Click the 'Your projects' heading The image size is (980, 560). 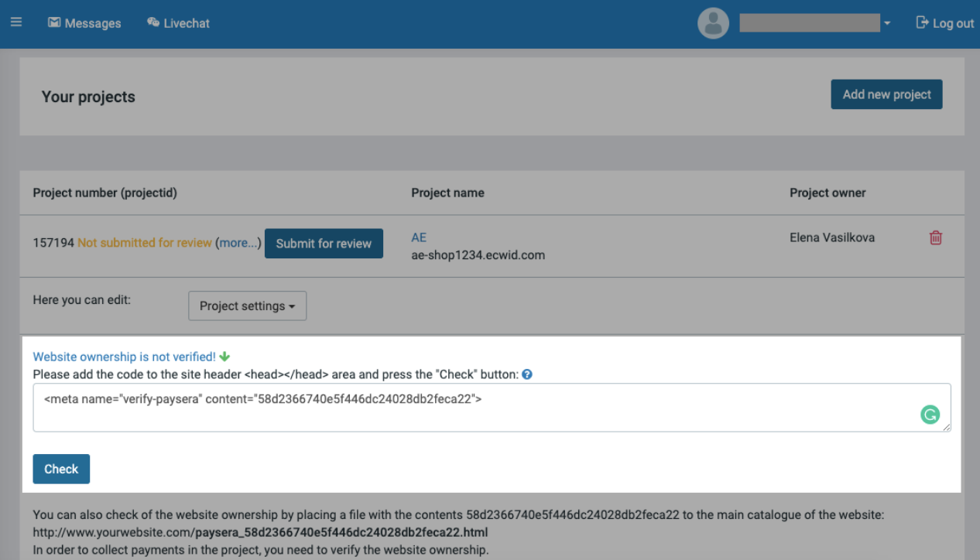click(x=88, y=97)
